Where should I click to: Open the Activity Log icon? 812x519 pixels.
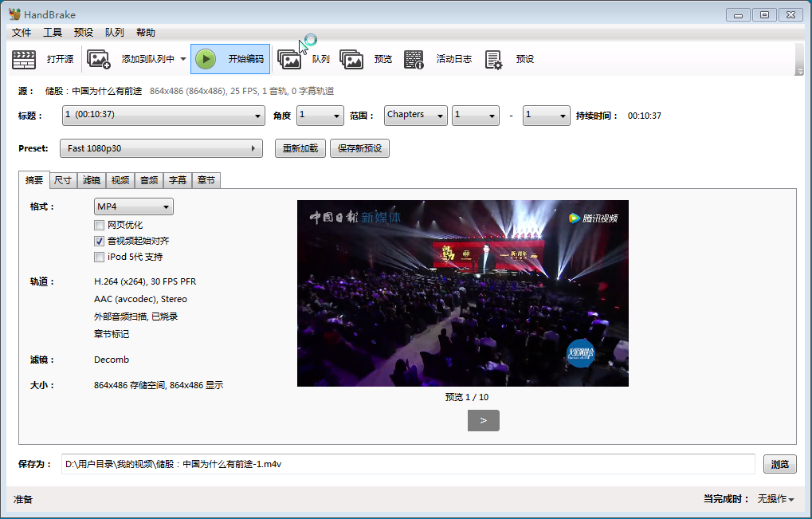[414, 59]
